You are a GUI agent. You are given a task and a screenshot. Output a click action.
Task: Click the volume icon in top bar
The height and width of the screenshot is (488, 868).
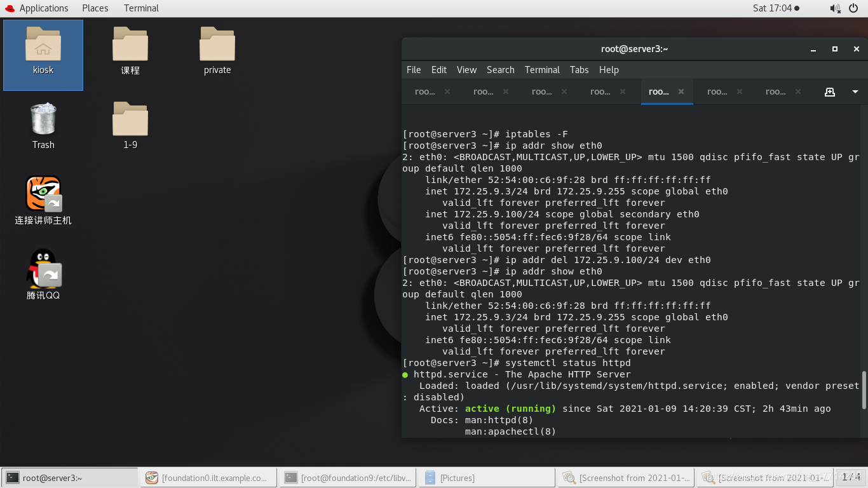pyautogui.click(x=834, y=8)
